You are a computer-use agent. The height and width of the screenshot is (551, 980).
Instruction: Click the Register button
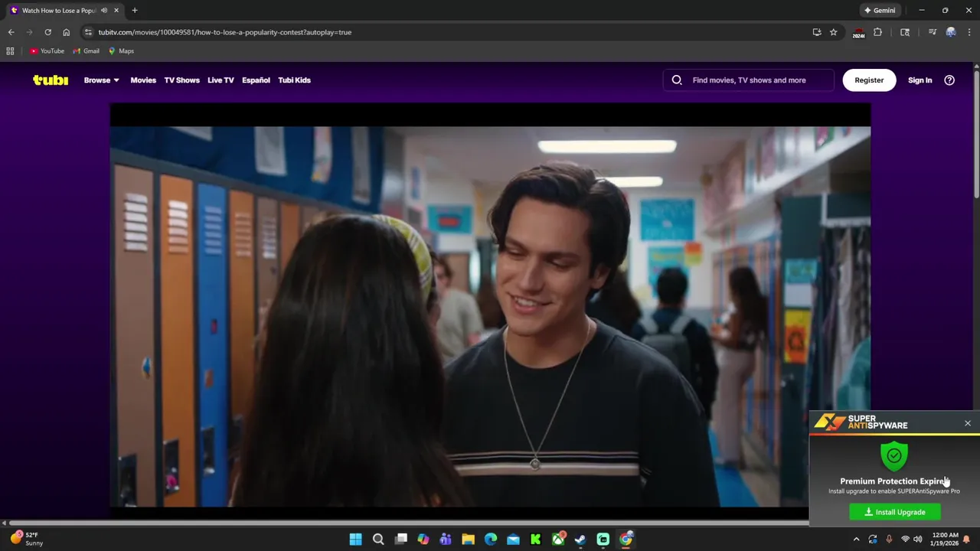[869, 80]
